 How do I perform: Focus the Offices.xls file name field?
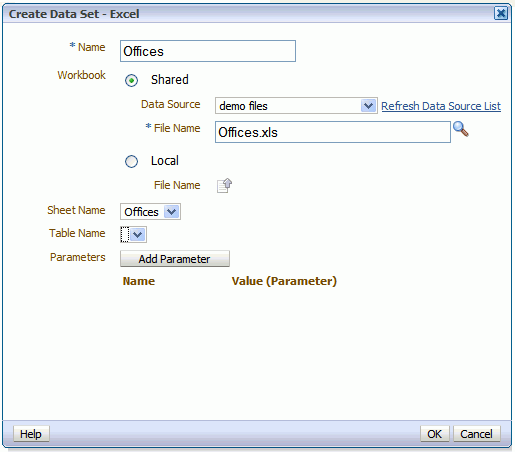[333, 132]
